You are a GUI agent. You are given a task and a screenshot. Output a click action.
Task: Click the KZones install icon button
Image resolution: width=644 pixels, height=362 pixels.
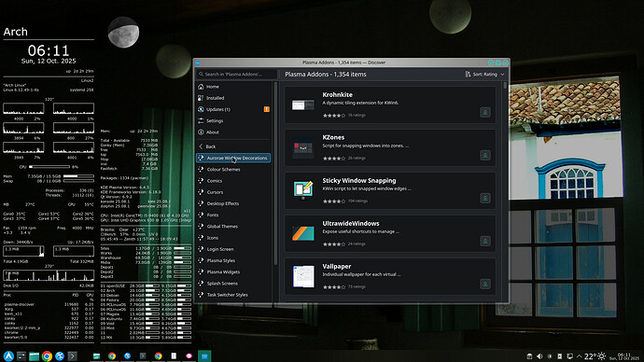[x=485, y=156]
